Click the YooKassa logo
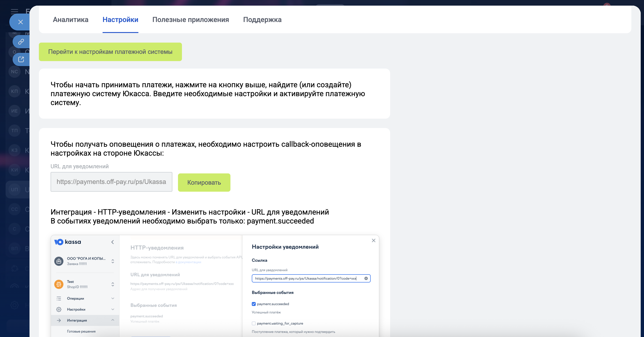Screen dimensions: 644x337 [67, 242]
